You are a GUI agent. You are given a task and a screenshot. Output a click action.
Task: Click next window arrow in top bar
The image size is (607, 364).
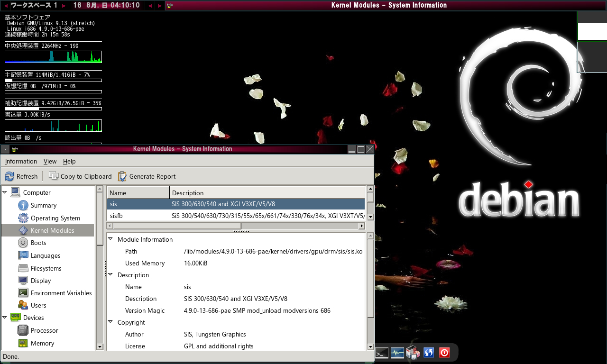pos(160,5)
